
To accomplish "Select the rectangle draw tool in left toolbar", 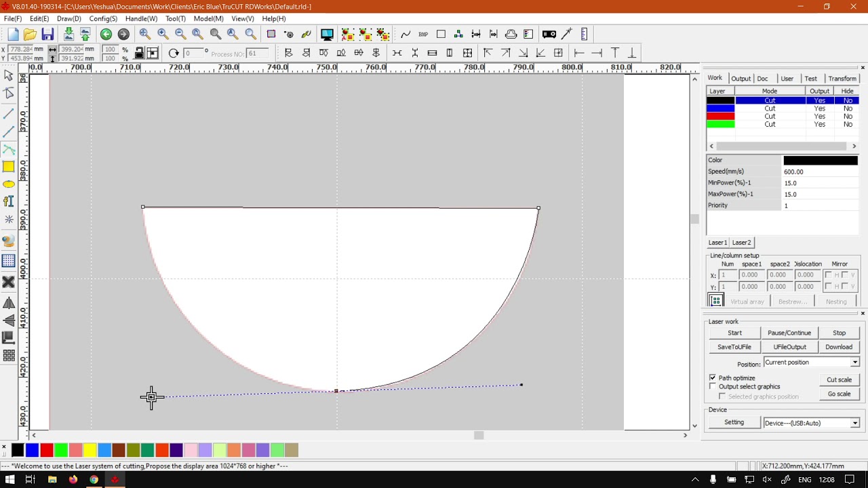I will point(9,167).
